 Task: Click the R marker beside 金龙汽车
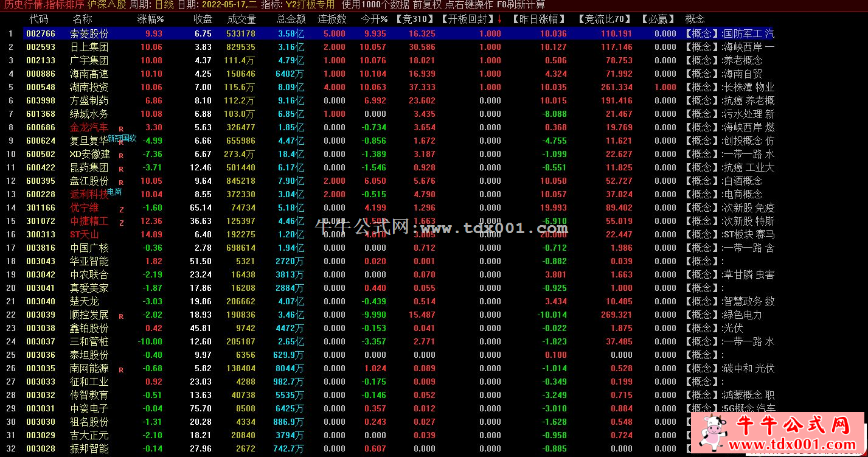[x=121, y=129]
